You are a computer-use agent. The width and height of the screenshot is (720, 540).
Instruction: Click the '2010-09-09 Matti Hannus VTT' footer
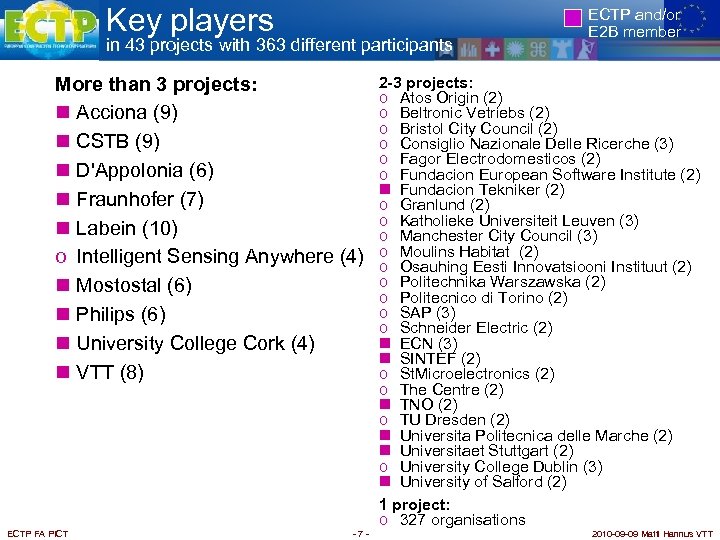click(x=652, y=534)
